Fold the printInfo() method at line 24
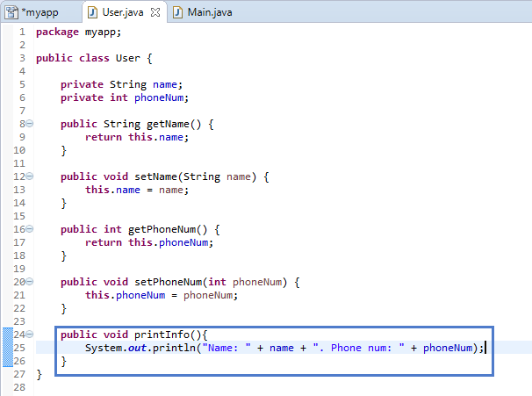This screenshot has width=532, height=396. point(29,335)
